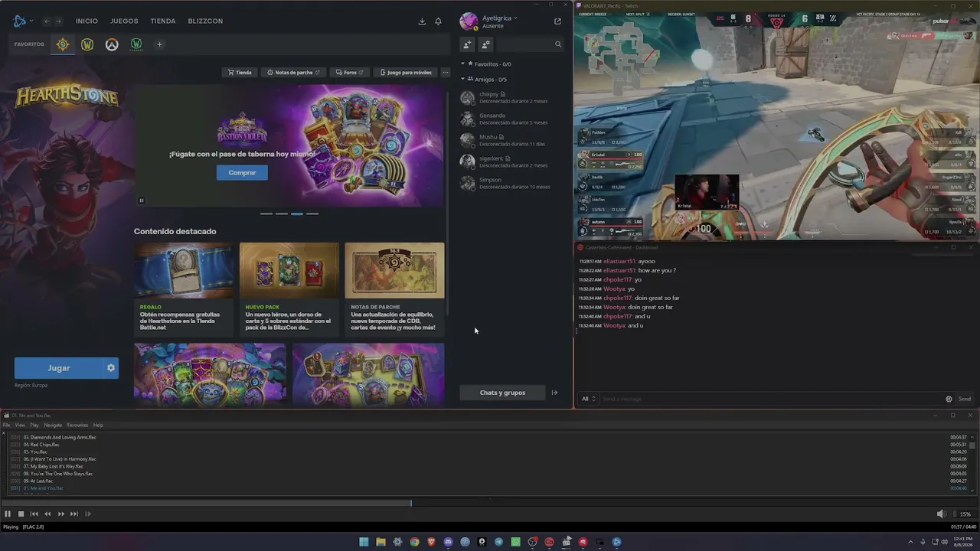Open the Hearthstone Tienda link button
980x551 pixels.
240,73
